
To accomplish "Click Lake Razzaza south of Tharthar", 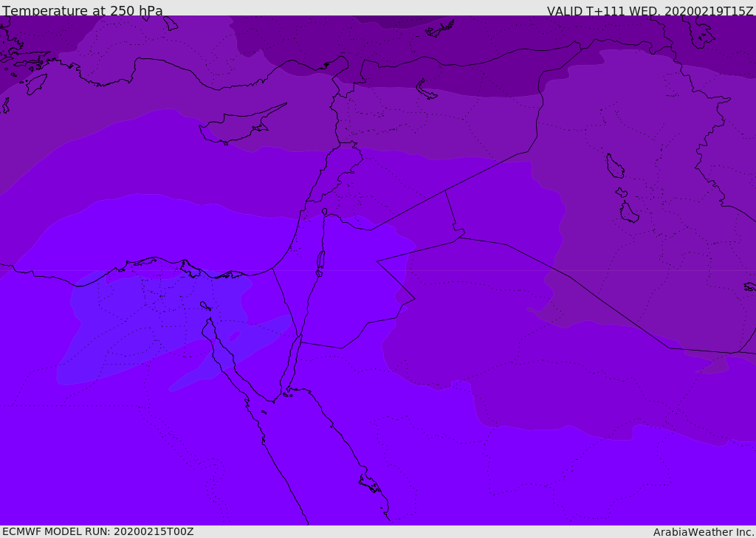I will 628,213.
